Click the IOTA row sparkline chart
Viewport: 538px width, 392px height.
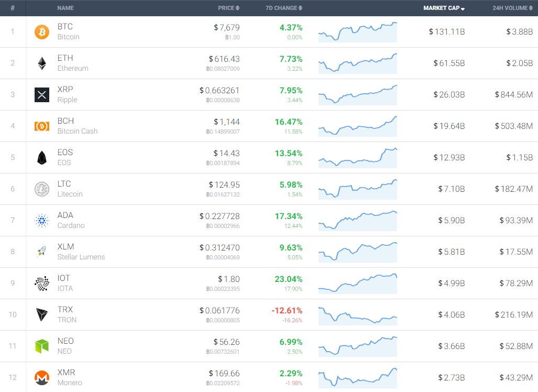point(357,284)
